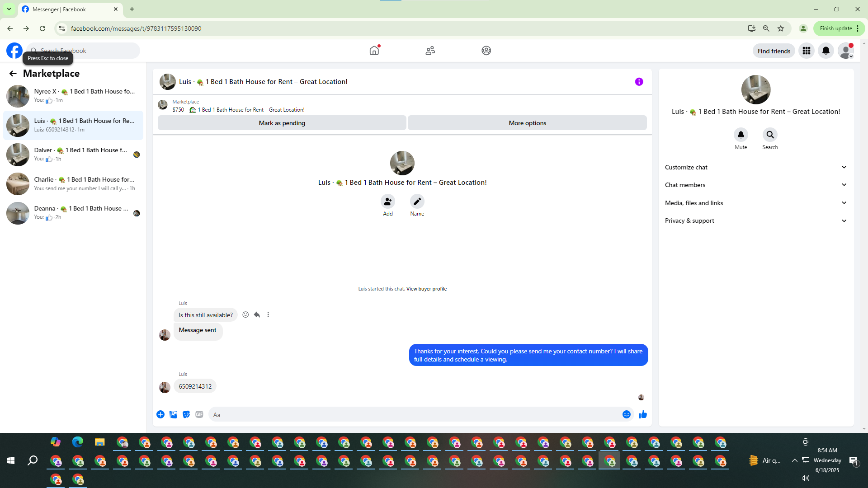
Task: Attach a photo or file
Action: pyautogui.click(x=173, y=415)
